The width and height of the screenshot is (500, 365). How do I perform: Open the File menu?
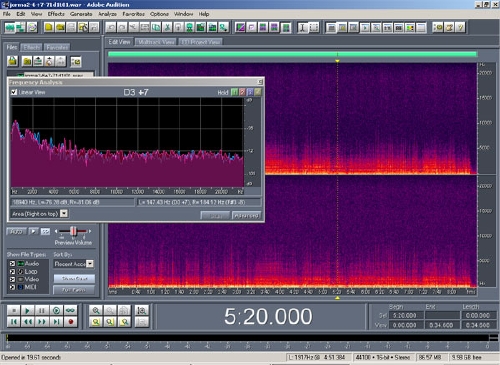[7, 14]
